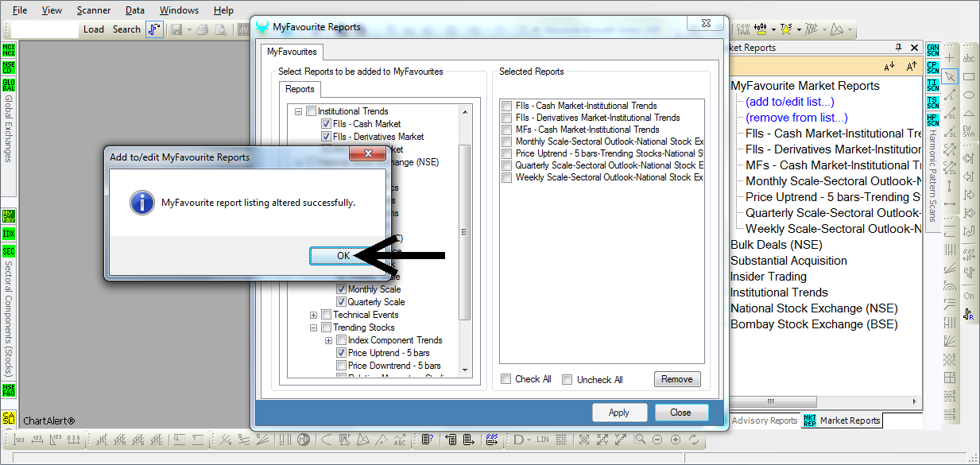Toggle the Institutional Trends checkbox in Reports tree

pos(312,111)
